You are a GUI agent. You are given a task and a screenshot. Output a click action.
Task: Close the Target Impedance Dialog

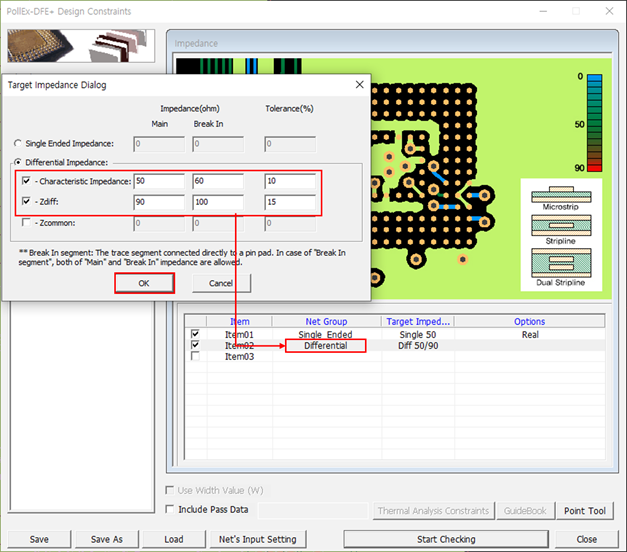[359, 85]
